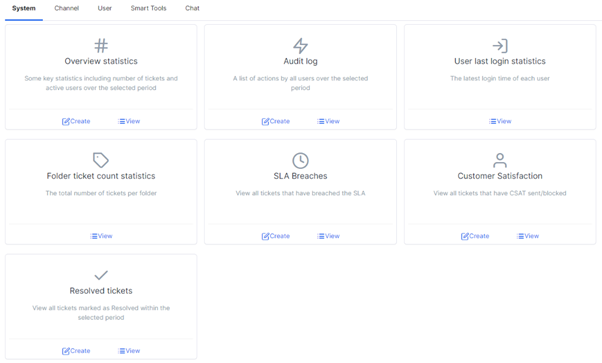Click 'View all tickets that have breached the SLA'
This screenshot has width=602, height=363.
[300, 193]
